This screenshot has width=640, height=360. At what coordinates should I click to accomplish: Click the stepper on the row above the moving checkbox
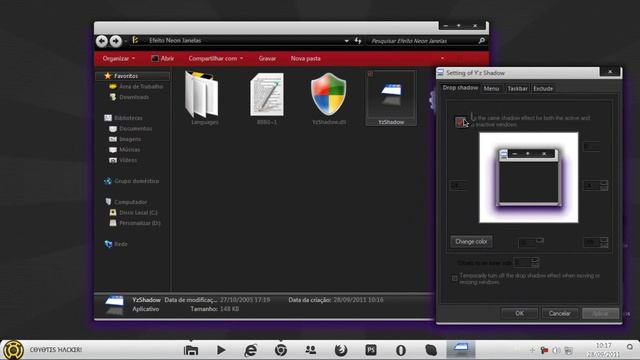point(535,262)
